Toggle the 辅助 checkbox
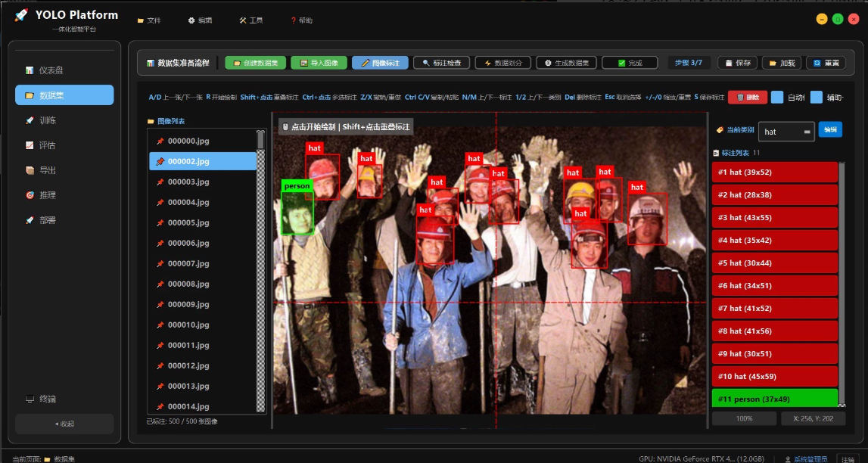The height and width of the screenshot is (463, 868). (816, 98)
